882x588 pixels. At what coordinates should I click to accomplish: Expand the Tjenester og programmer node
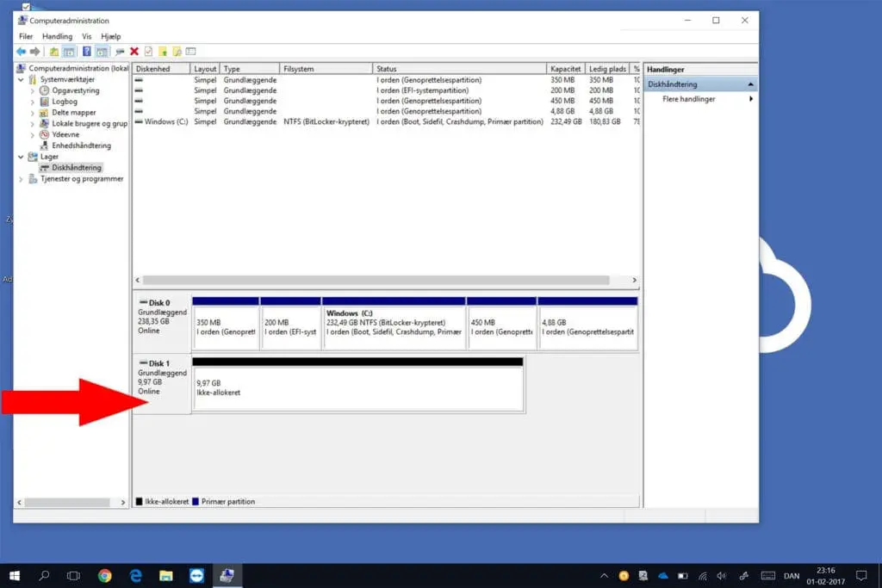click(22, 179)
